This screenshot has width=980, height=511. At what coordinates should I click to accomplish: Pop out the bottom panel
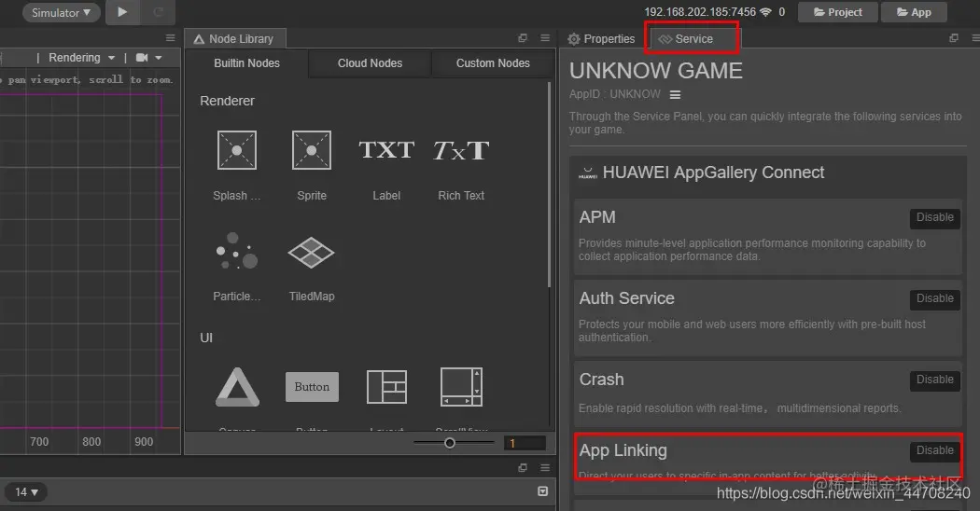(523, 467)
